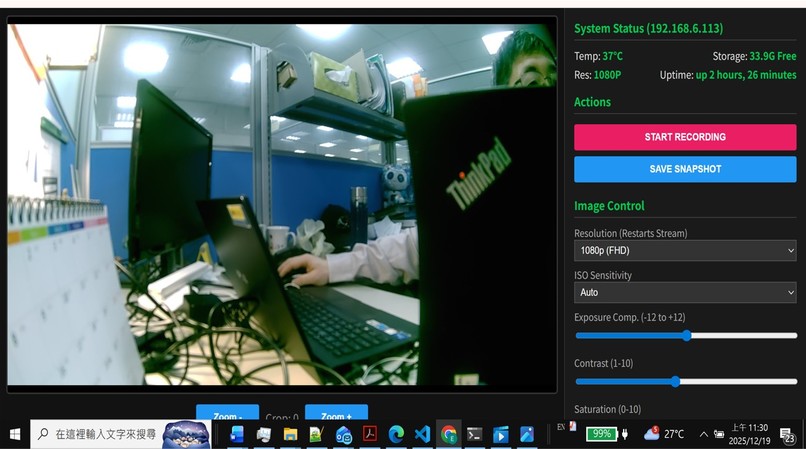Viewport: 806px width, 449px height.
Task: Open the notification center icon
Action: (786, 436)
